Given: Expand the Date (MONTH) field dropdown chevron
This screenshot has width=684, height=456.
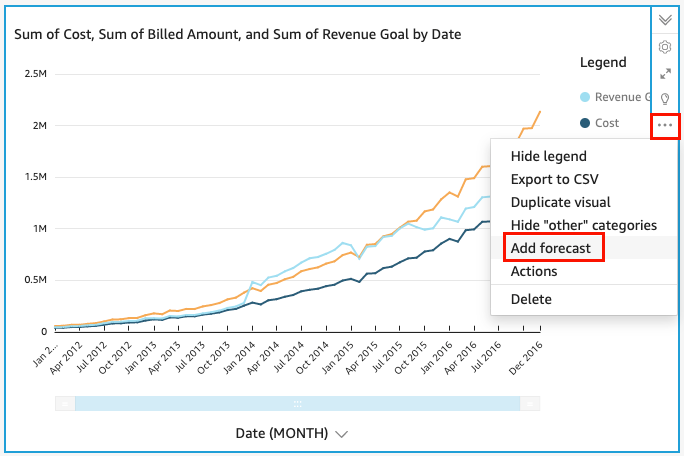Looking at the screenshot, I should click(342, 434).
